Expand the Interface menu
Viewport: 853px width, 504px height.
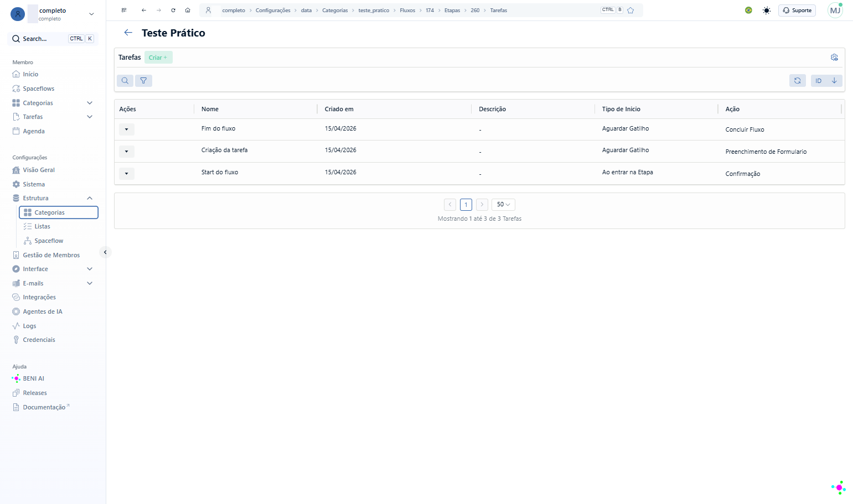click(90, 269)
